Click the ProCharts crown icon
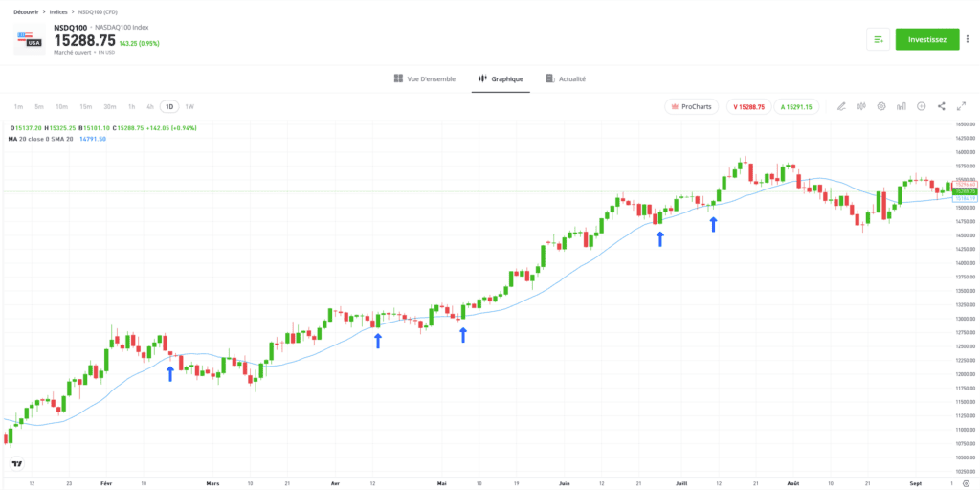 (675, 107)
